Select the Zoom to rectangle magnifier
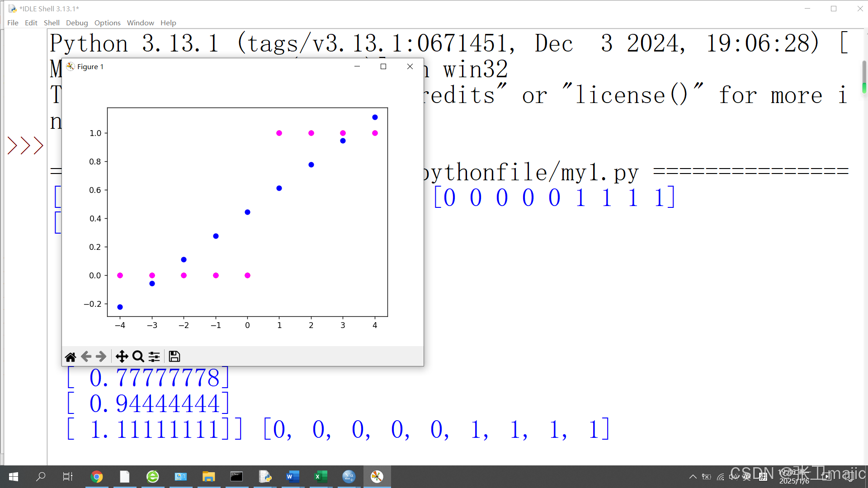 [138, 357]
